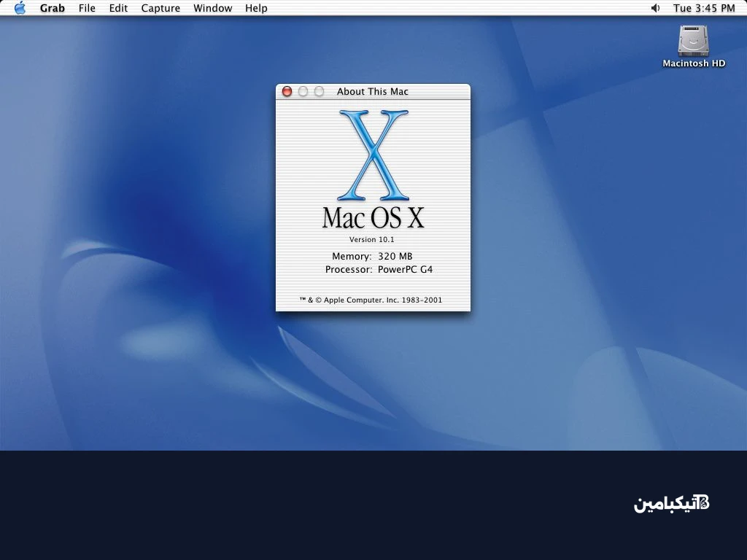The image size is (747, 560).
Task: Open the Grab menu
Action: coord(52,8)
